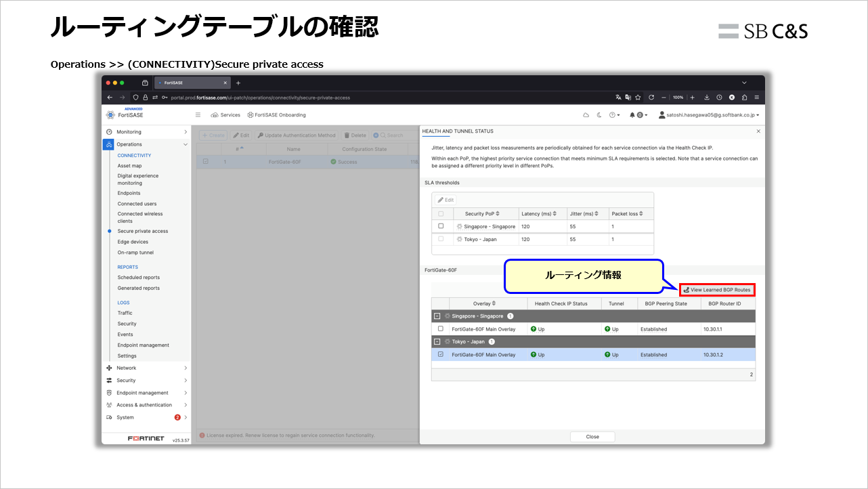Image resolution: width=868 pixels, height=489 pixels.
Task: Check the overlay row with Router ID 10.30.1.1
Action: (x=441, y=329)
